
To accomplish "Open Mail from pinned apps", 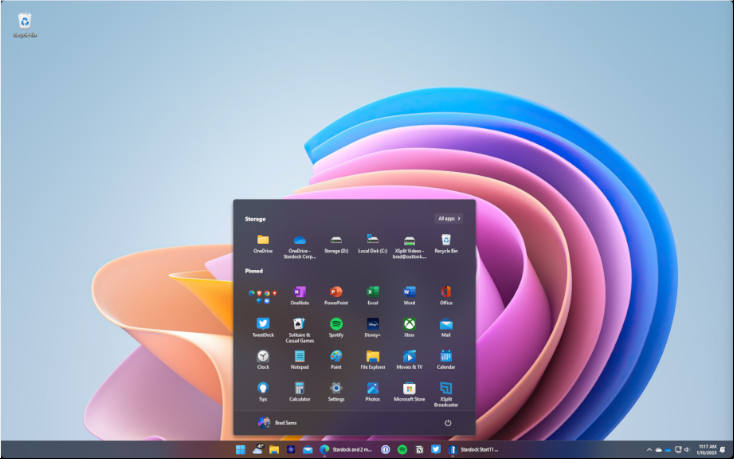I will [446, 328].
